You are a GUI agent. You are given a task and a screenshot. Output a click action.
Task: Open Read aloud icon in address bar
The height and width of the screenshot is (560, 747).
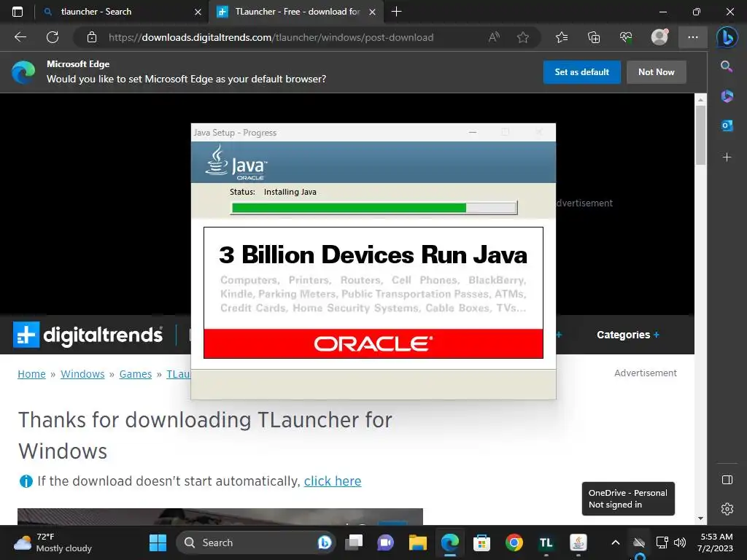point(494,37)
